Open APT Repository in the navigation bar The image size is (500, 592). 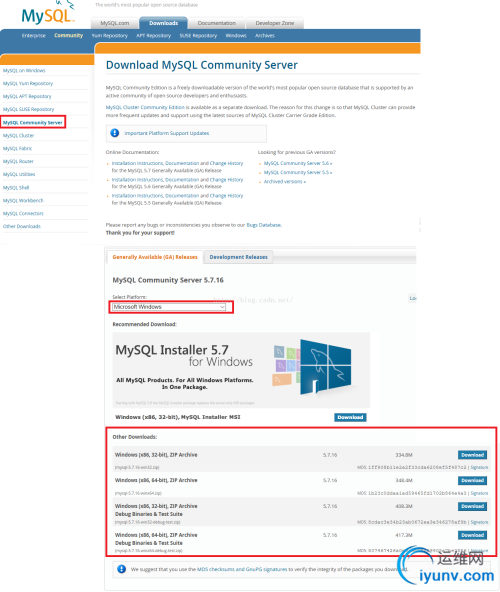point(153,35)
